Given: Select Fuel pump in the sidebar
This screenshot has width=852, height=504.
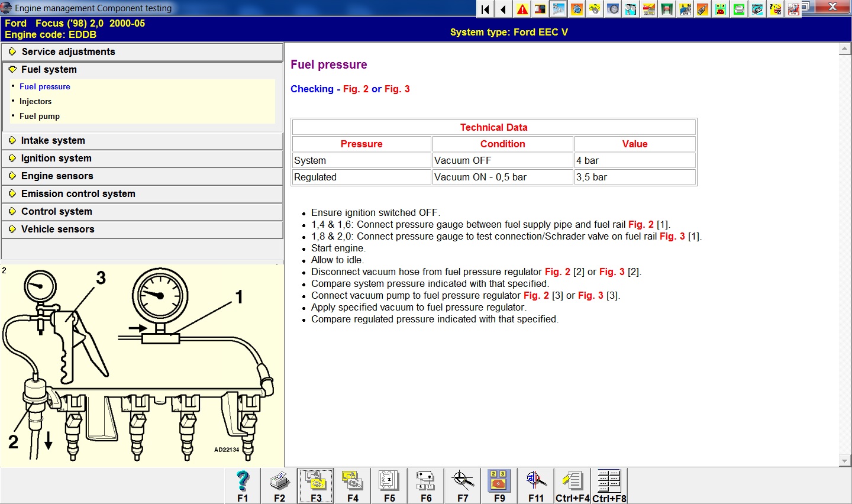Looking at the screenshot, I should click(40, 116).
